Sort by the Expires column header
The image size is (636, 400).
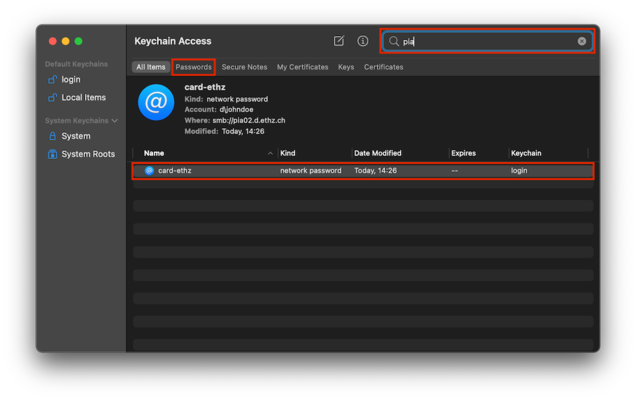(463, 153)
